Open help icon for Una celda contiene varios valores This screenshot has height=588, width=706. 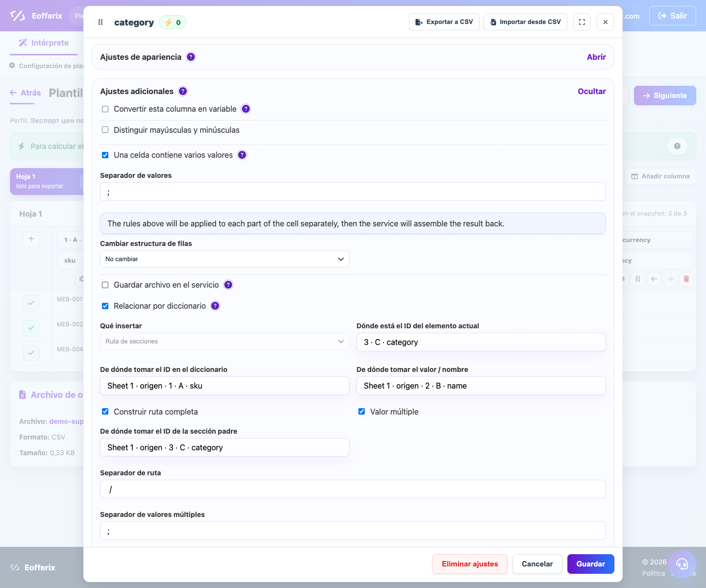point(242,155)
